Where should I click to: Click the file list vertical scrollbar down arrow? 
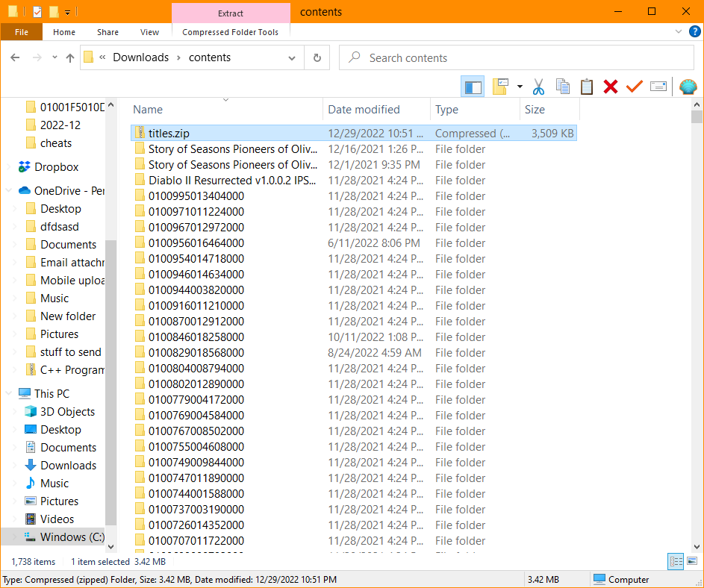click(697, 547)
